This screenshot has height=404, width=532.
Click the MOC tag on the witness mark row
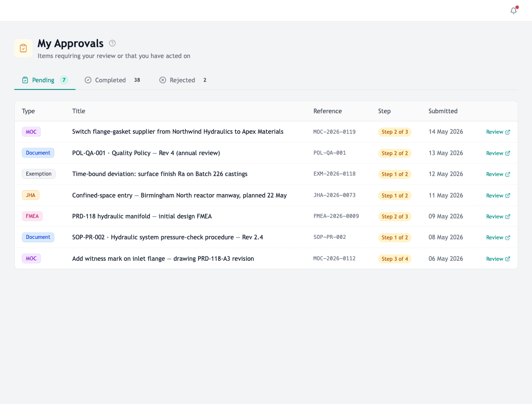[31, 258]
